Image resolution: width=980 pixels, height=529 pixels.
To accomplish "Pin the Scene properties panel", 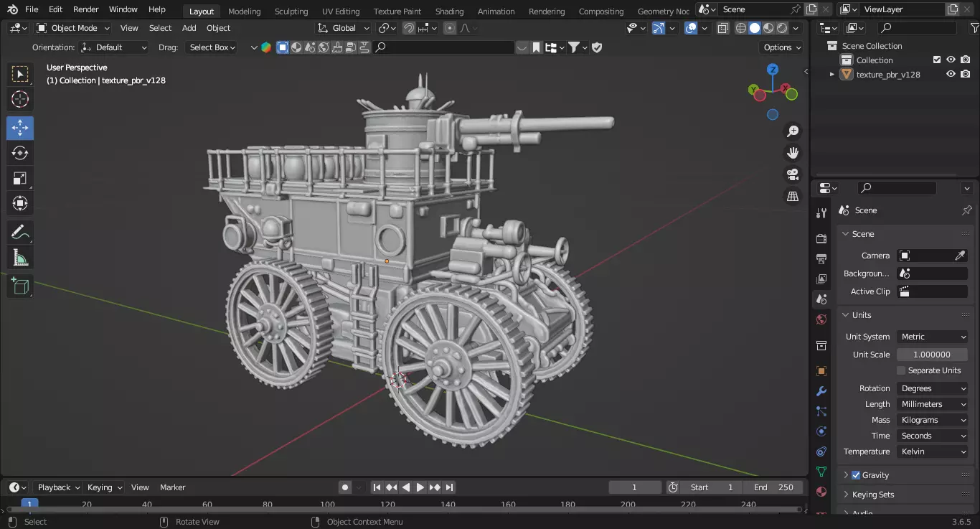I will [966, 210].
